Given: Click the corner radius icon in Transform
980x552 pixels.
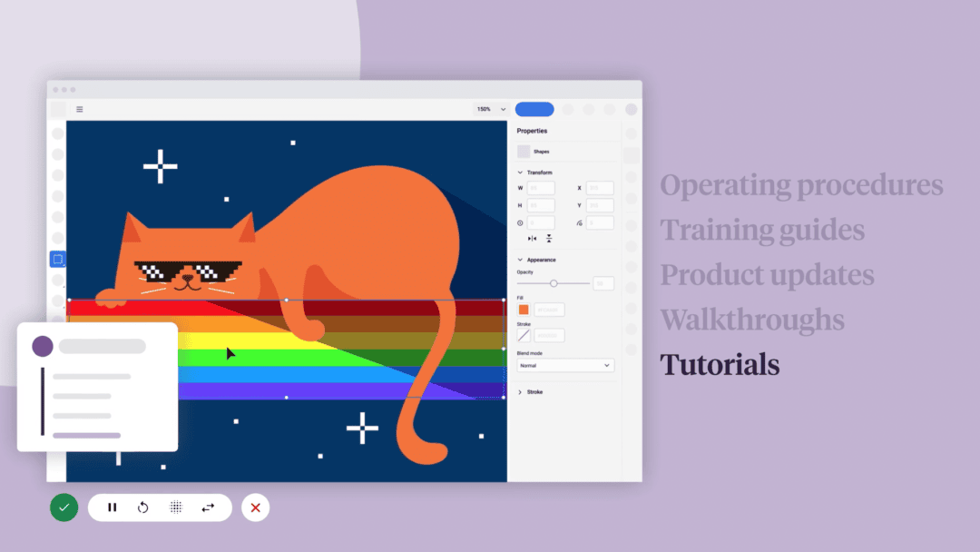Looking at the screenshot, I should click(579, 222).
